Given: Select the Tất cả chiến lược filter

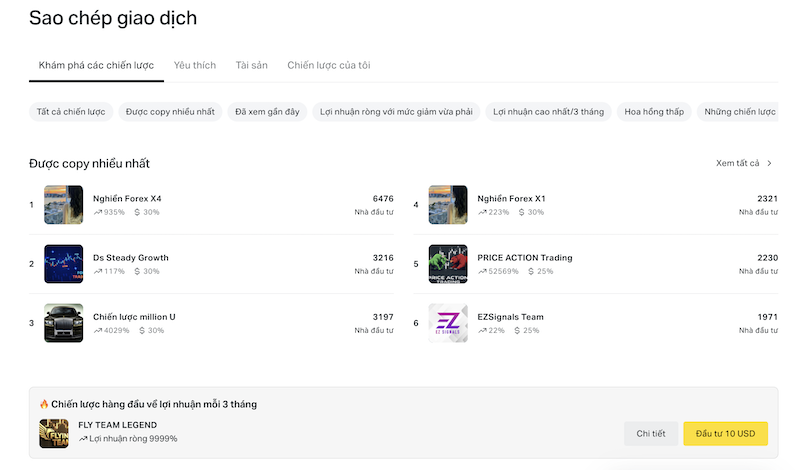Looking at the screenshot, I should (70, 112).
